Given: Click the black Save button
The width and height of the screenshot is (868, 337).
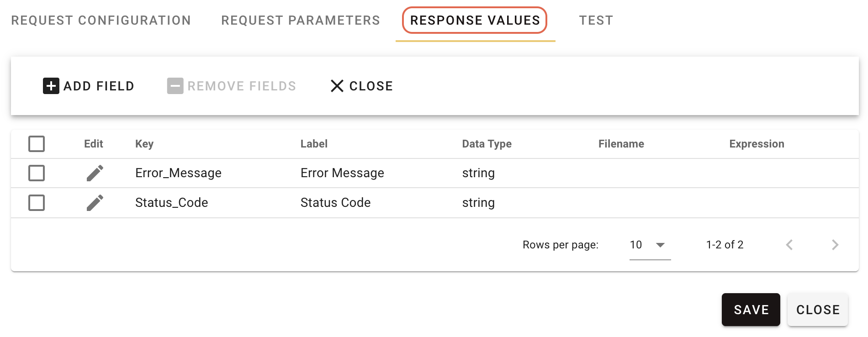Looking at the screenshot, I should pos(751,310).
